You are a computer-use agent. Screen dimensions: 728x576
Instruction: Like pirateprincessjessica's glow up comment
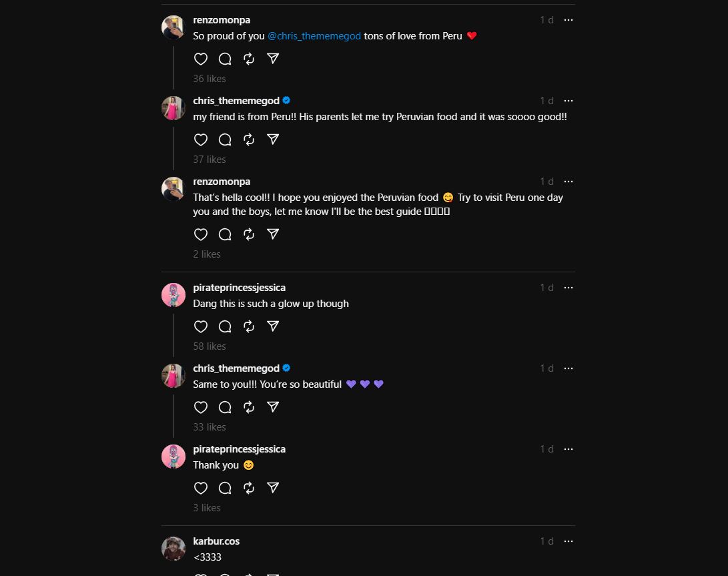pyautogui.click(x=201, y=326)
